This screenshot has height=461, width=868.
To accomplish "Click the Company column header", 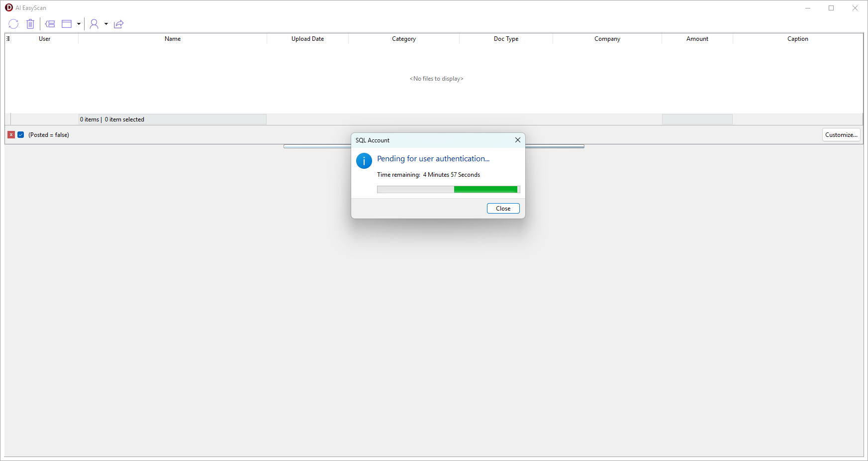I will pos(607,39).
